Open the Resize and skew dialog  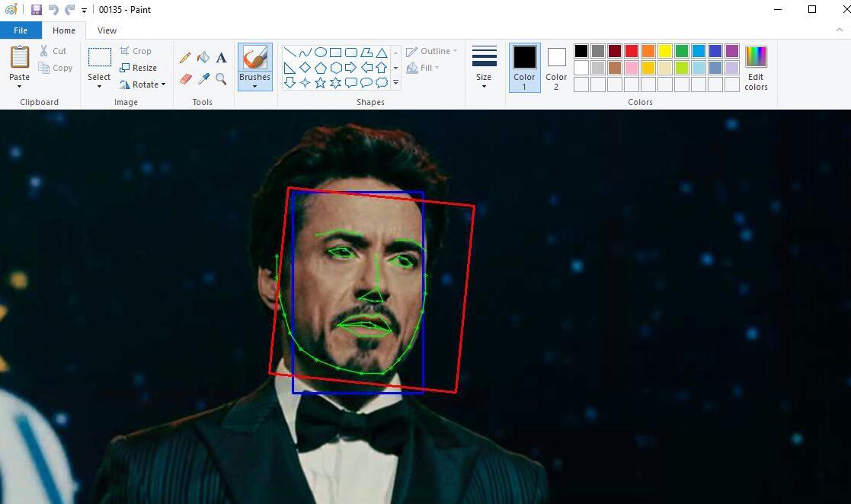pos(139,68)
